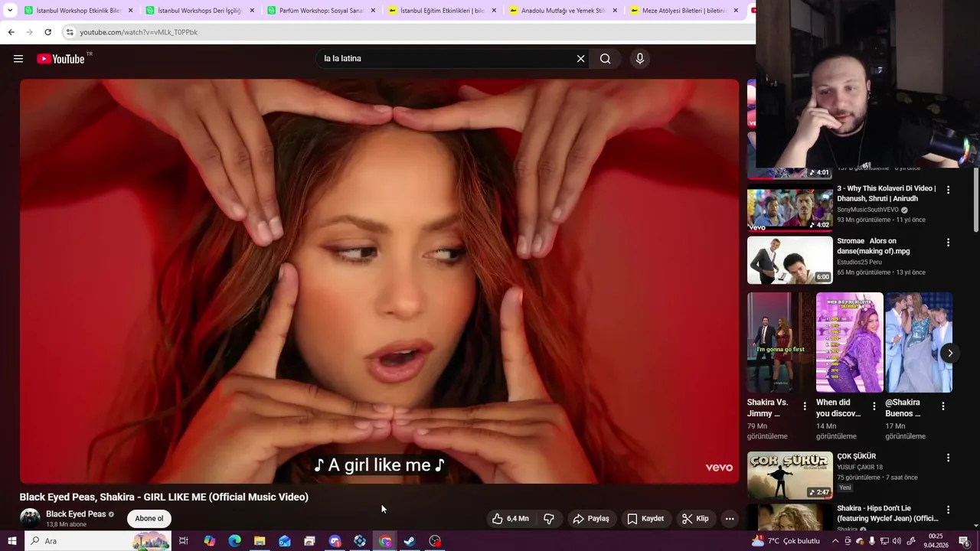Open options for Hips Don't Lie video
Image resolution: width=980 pixels, height=551 pixels.
click(948, 510)
